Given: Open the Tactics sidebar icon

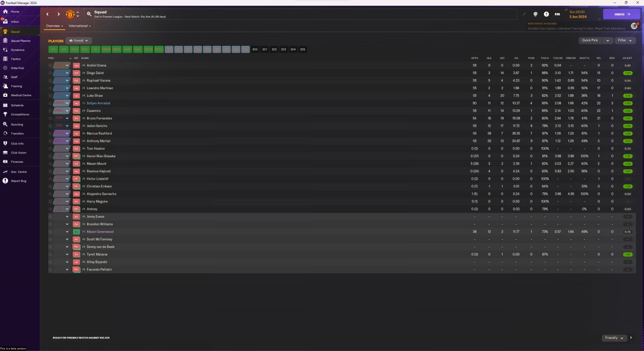Looking at the screenshot, I should [x=5, y=59].
